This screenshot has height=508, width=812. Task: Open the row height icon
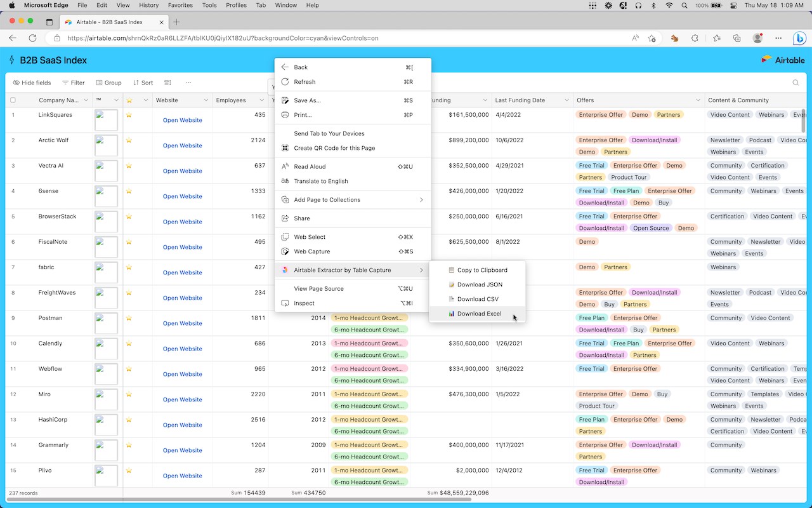168,83
